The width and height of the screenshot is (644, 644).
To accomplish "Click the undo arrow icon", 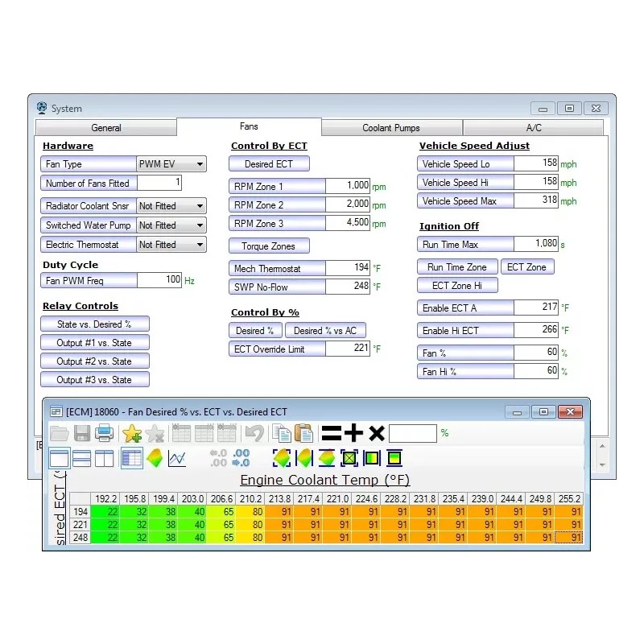I will [254, 433].
